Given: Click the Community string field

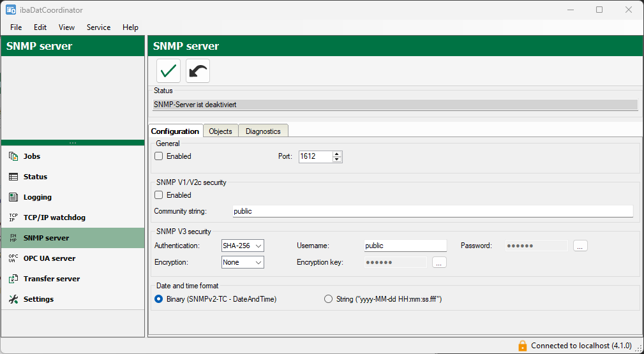Looking at the screenshot, I should coord(433,211).
